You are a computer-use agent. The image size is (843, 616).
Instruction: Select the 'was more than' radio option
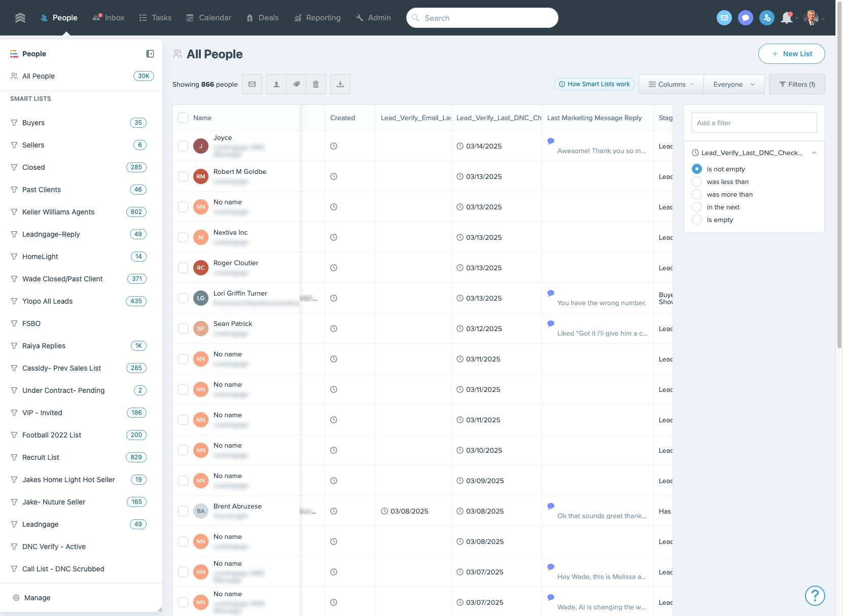coord(697,194)
